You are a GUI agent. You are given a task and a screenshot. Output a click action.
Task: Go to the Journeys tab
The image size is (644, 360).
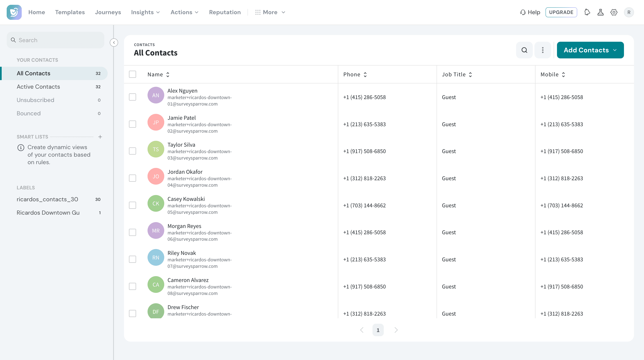pyautogui.click(x=108, y=12)
